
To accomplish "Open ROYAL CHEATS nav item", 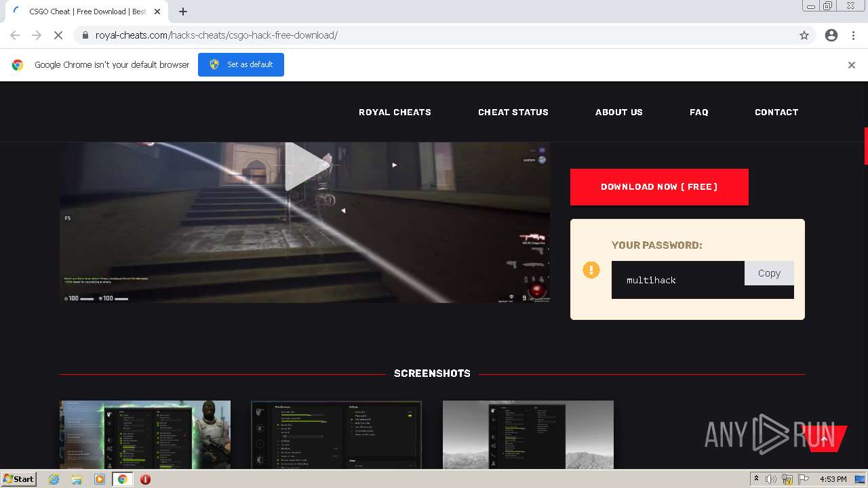I will point(395,113).
